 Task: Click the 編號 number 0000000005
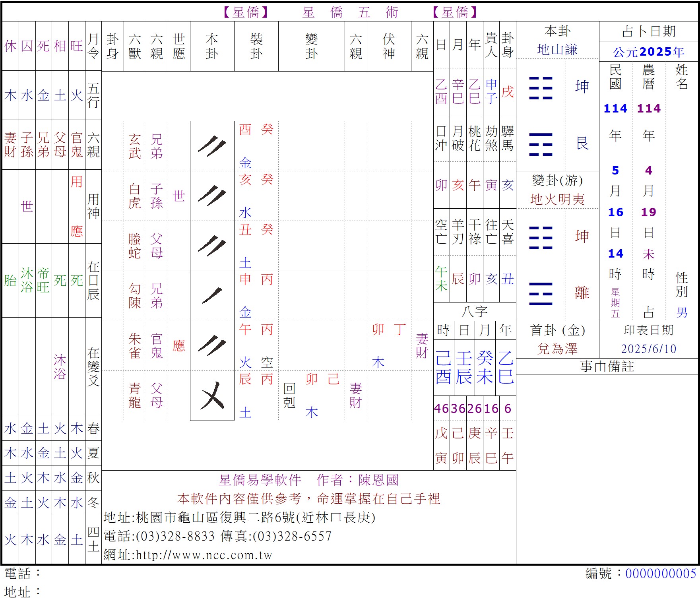pos(661,573)
